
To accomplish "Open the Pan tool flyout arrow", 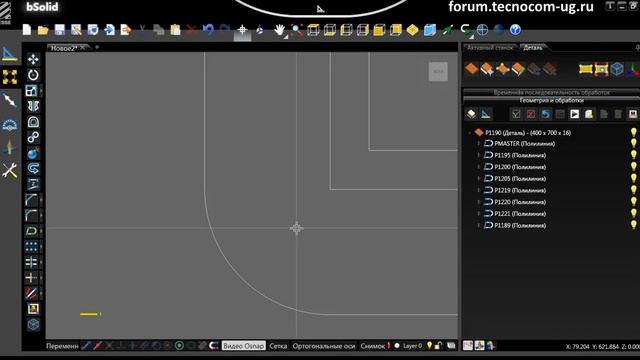I will click(x=286, y=37).
